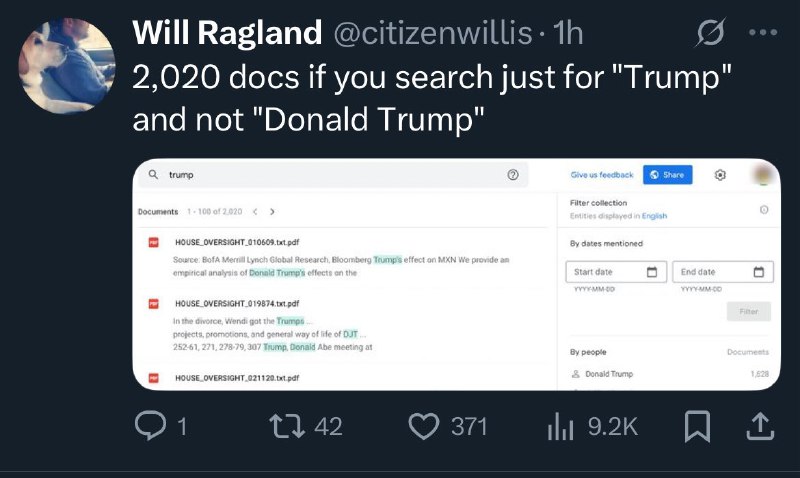Click the reply comment icon

151,426
